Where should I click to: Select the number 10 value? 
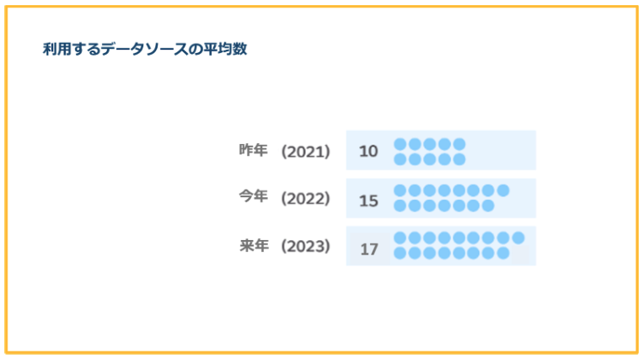pos(368,152)
